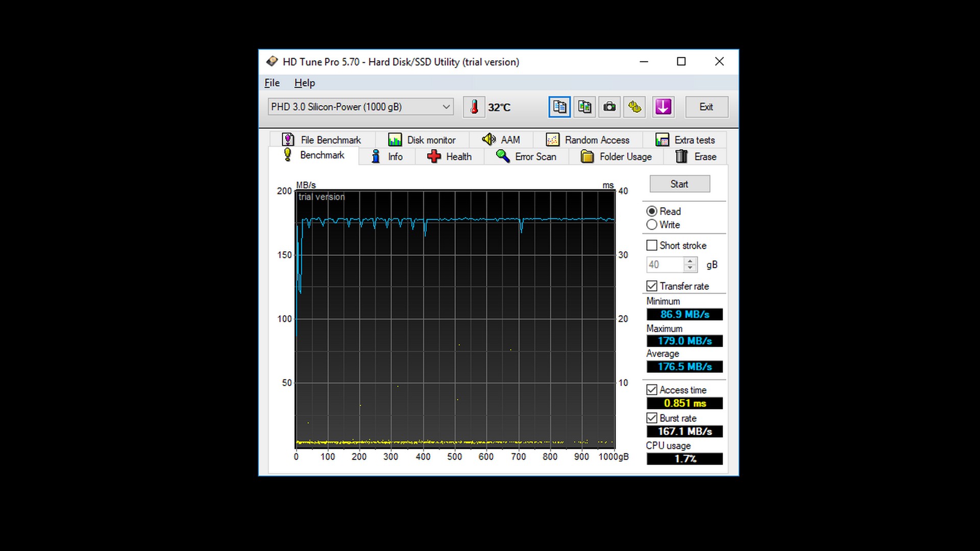Open the Error Scan tab
The height and width of the screenshot is (551, 980).
pyautogui.click(x=526, y=157)
